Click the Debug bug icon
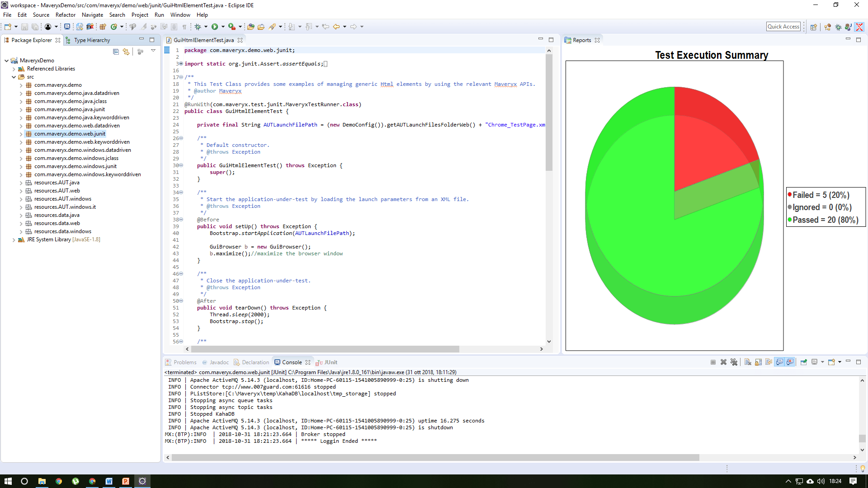This screenshot has height=488, width=868. [x=198, y=27]
